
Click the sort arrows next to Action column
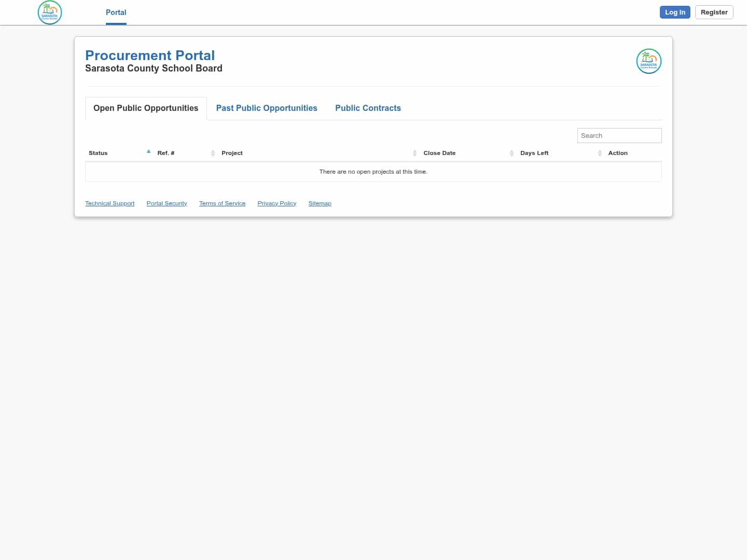(618, 153)
